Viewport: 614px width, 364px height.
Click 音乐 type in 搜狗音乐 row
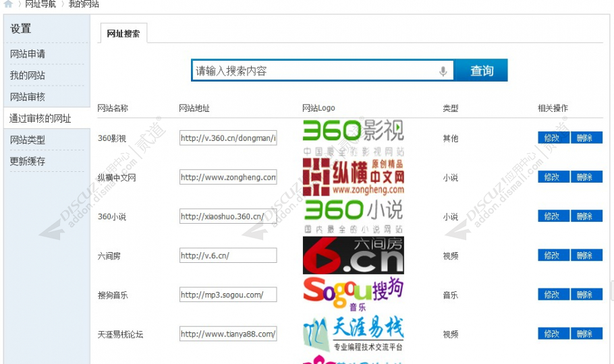450,295
